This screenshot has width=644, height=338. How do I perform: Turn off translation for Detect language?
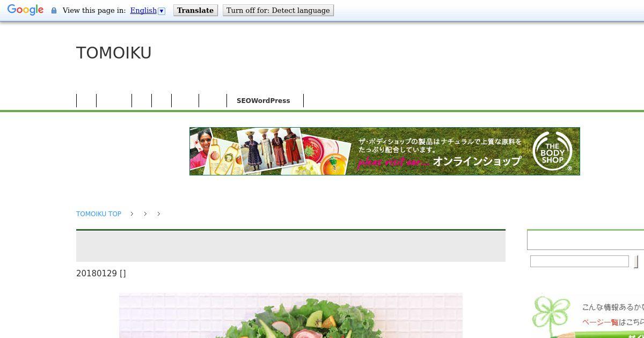pos(278,10)
